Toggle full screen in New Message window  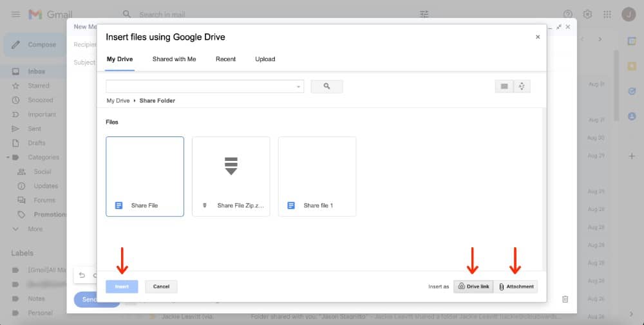(558, 27)
